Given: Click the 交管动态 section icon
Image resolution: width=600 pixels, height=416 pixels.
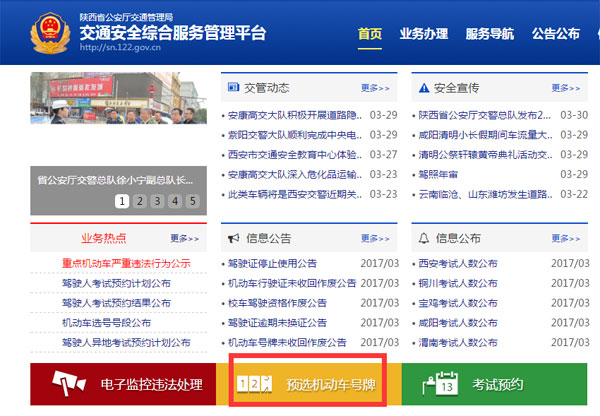Looking at the screenshot, I should 233,87.
